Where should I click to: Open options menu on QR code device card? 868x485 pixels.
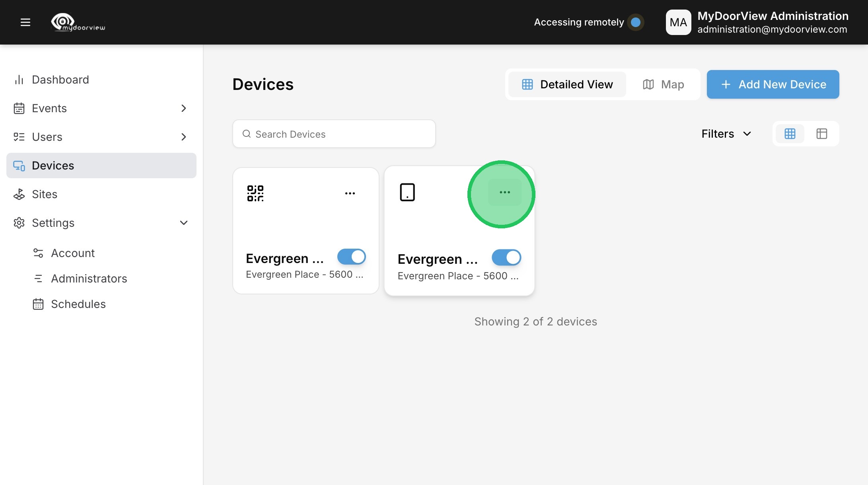[x=350, y=193]
